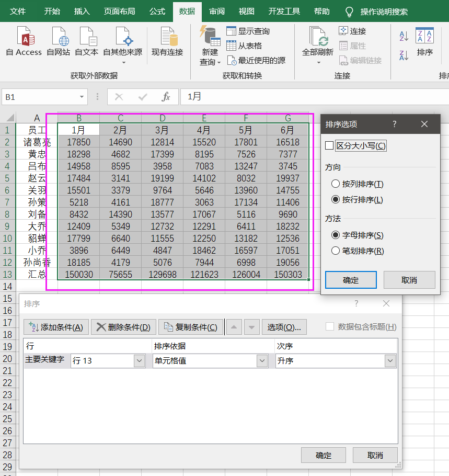Open the Sort On cell values dropdown

tap(262, 360)
